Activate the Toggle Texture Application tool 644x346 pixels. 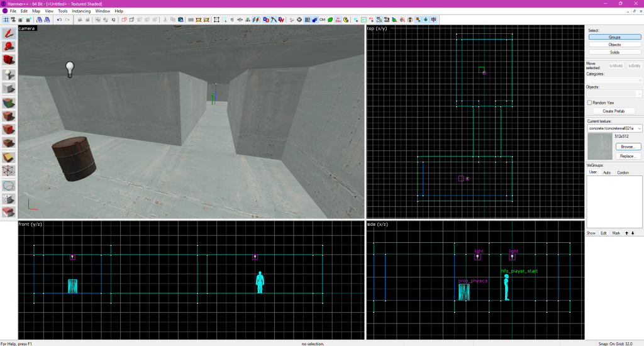pos(9,102)
